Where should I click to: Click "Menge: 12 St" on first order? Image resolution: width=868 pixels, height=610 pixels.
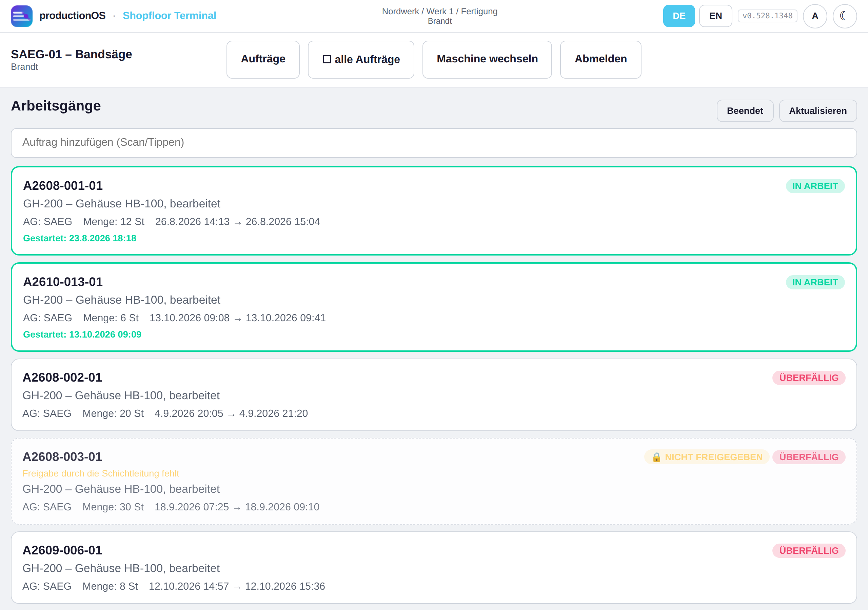[x=114, y=222]
